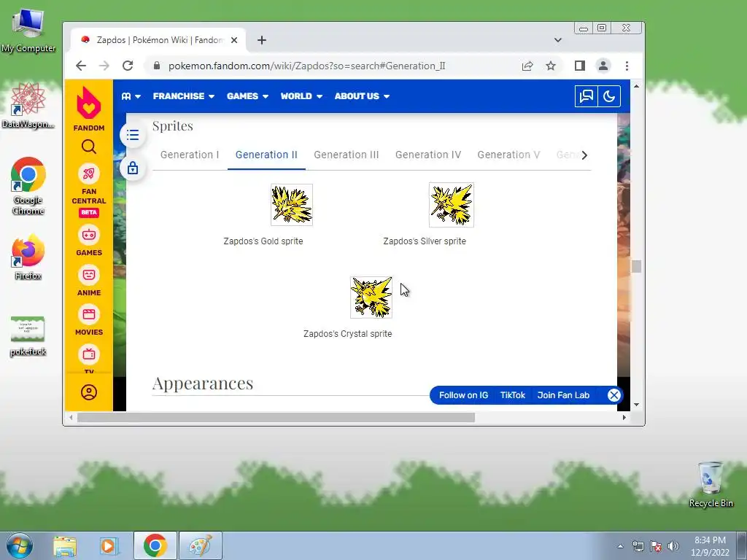The width and height of the screenshot is (747, 560).
Task: Select the Firefox desktop shortcut
Action: (28, 257)
